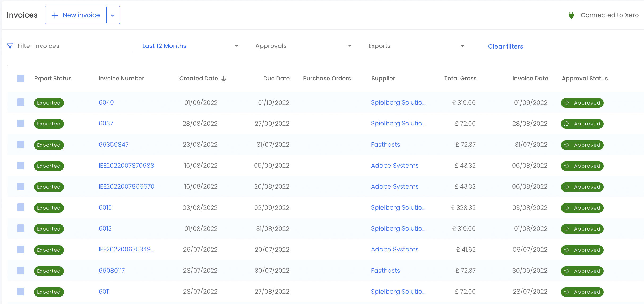Open Fasthosts supplier on invoice 66359847 row
Screen dimensions: 644x304
point(385,145)
